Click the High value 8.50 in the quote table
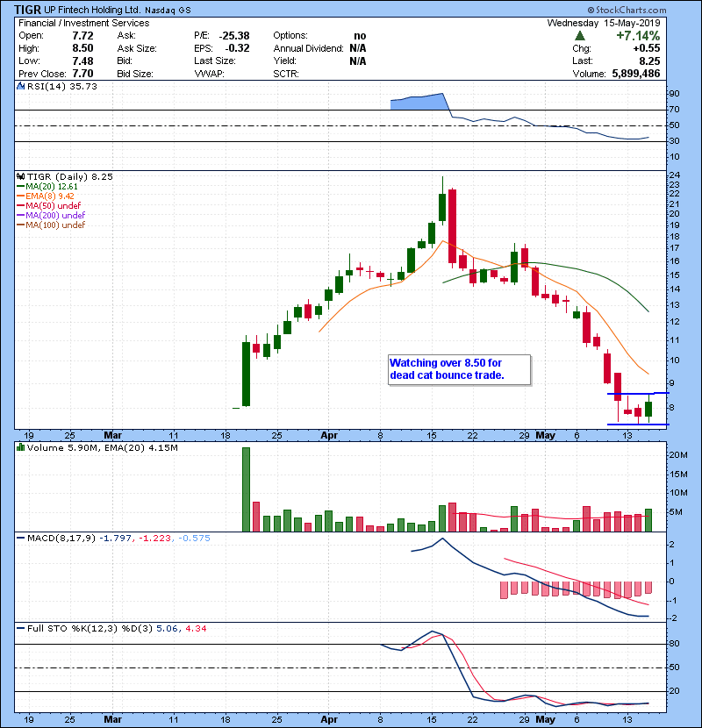 click(82, 48)
